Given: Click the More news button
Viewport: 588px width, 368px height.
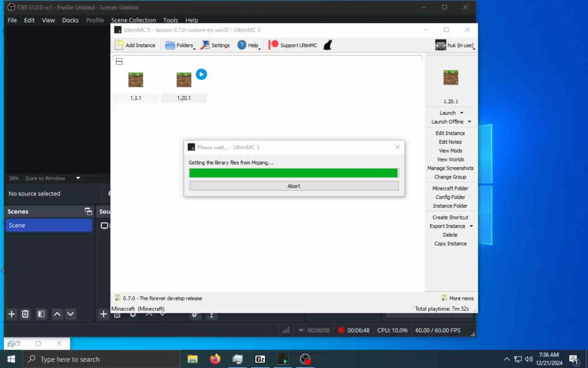Looking at the screenshot, I should pyautogui.click(x=458, y=298).
